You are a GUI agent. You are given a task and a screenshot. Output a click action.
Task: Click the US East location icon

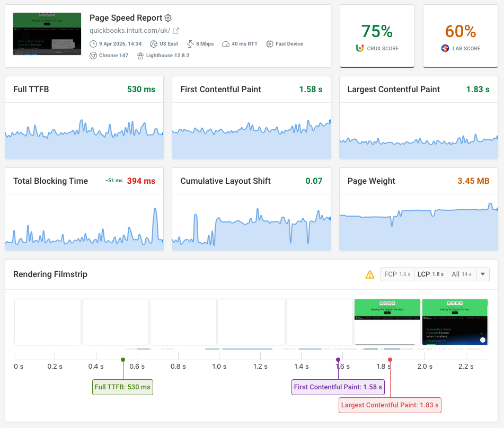tap(153, 44)
